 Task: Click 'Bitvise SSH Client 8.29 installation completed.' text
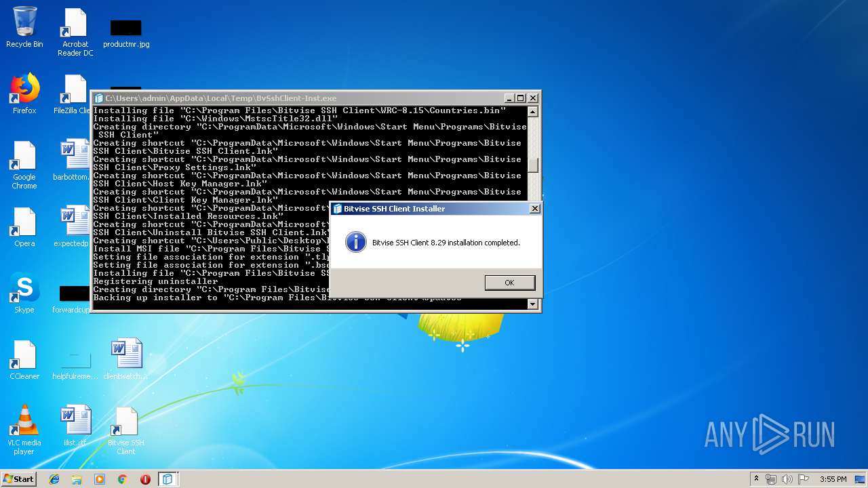pyautogui.click(x=446, y=243)
